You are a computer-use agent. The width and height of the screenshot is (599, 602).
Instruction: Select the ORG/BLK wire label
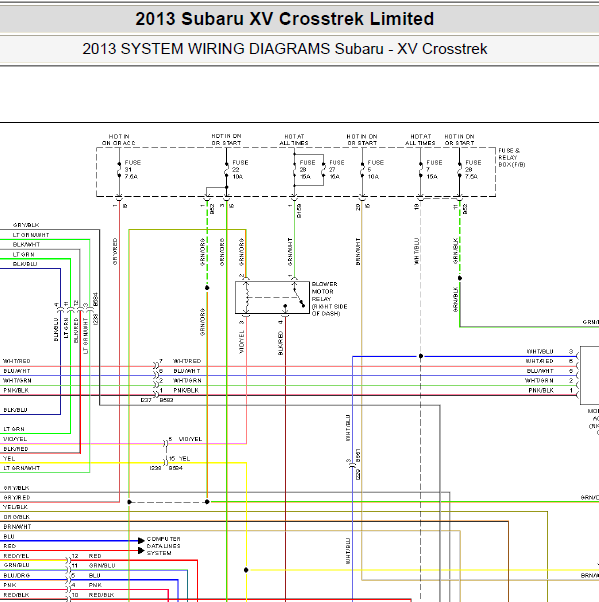(x=17, y=517)
